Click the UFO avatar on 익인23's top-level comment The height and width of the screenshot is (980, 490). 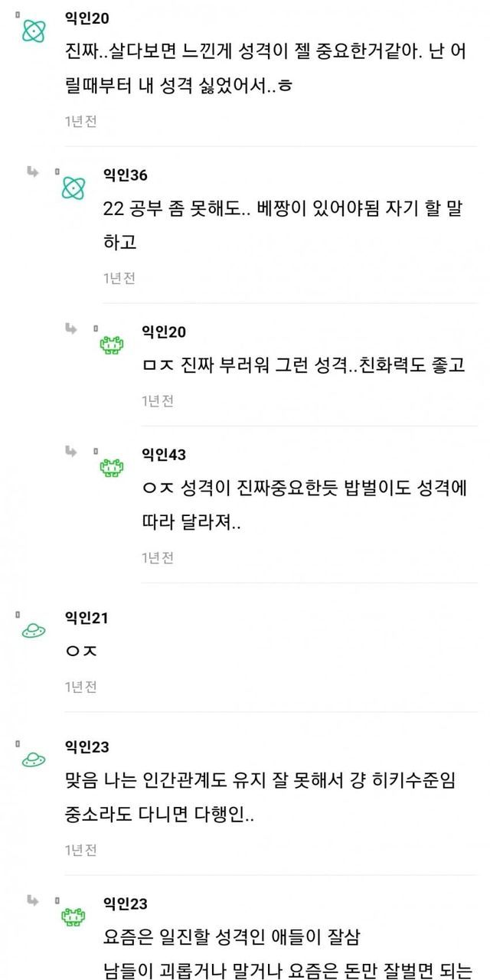(34, 758)
